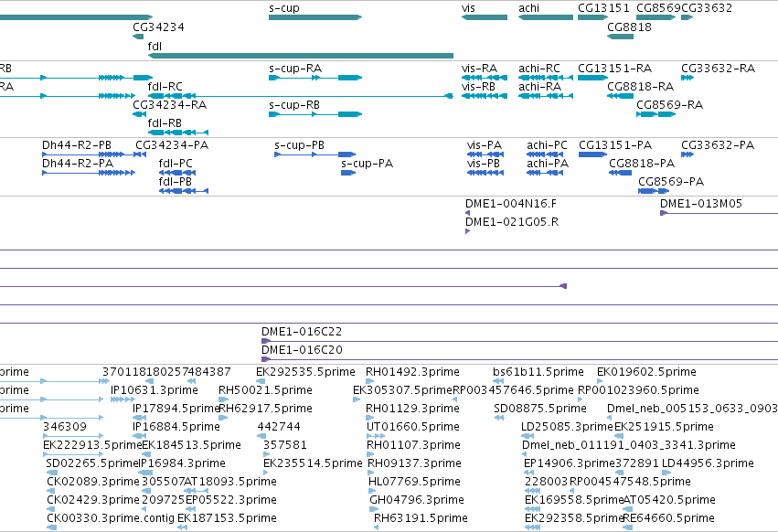
Task: Select the achi gene feature
Action: (546, 17)
